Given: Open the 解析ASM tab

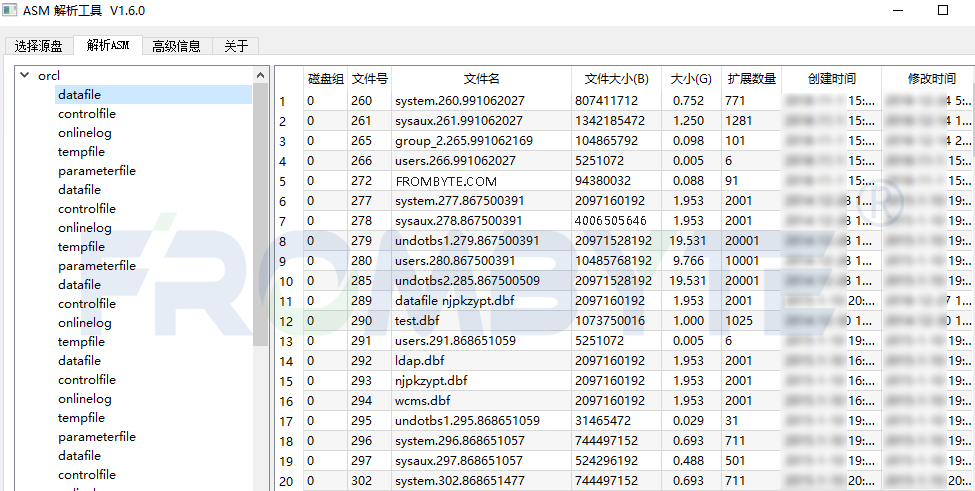Looking at the screenshot, I should (108, 45).
